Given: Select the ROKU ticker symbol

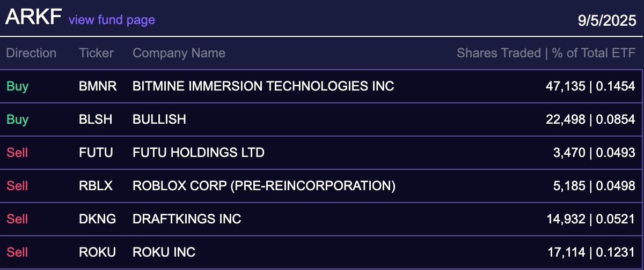Looking at the screenshot, I should (x=97, y=252).
